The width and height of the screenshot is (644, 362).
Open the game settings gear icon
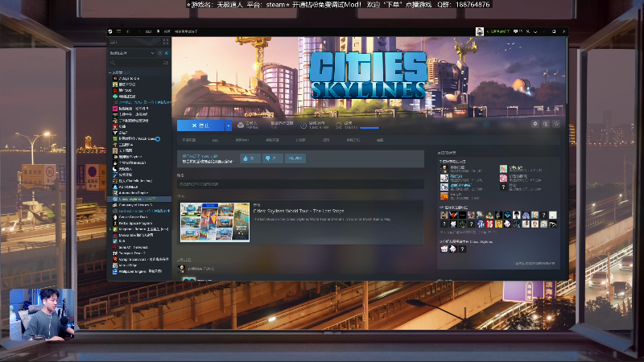tap(535, 124)
